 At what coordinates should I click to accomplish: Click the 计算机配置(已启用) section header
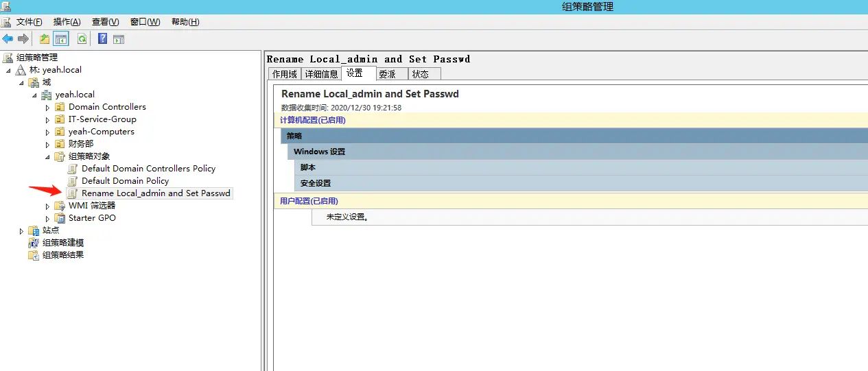571,120
